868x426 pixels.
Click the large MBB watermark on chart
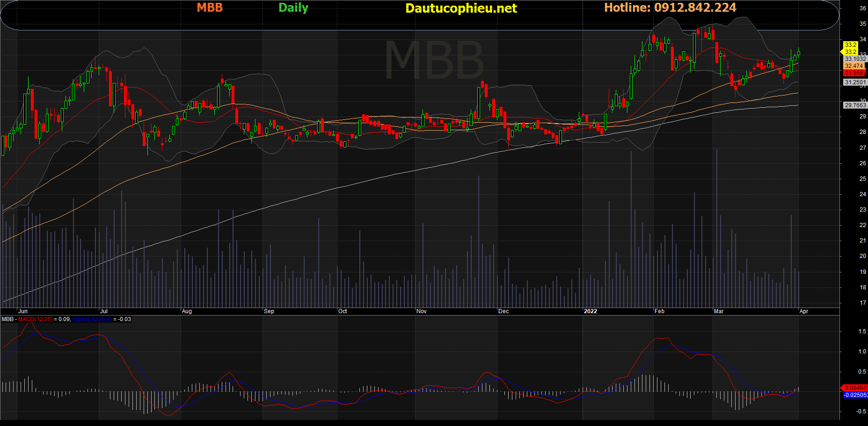pos(434,61)
